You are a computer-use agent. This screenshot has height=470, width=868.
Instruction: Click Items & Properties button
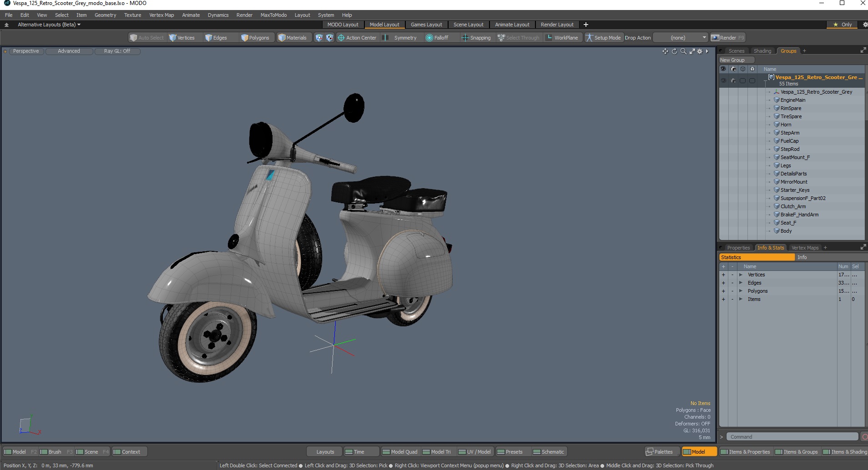(745, 452)
